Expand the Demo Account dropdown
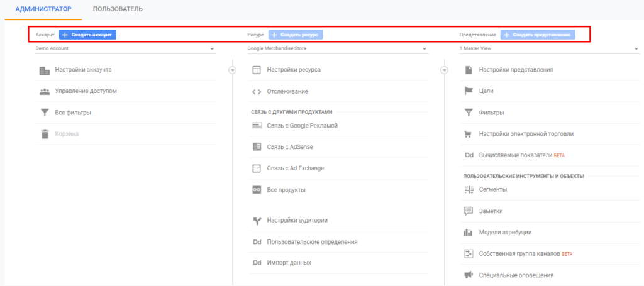The width and height of the screenshot is (644, 286). point(125,48)
